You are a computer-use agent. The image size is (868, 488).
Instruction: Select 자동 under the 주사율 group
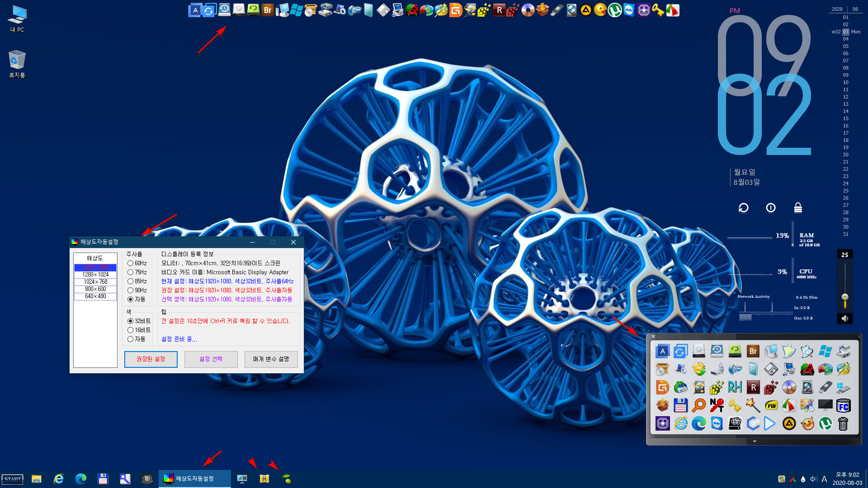point(137,299)
